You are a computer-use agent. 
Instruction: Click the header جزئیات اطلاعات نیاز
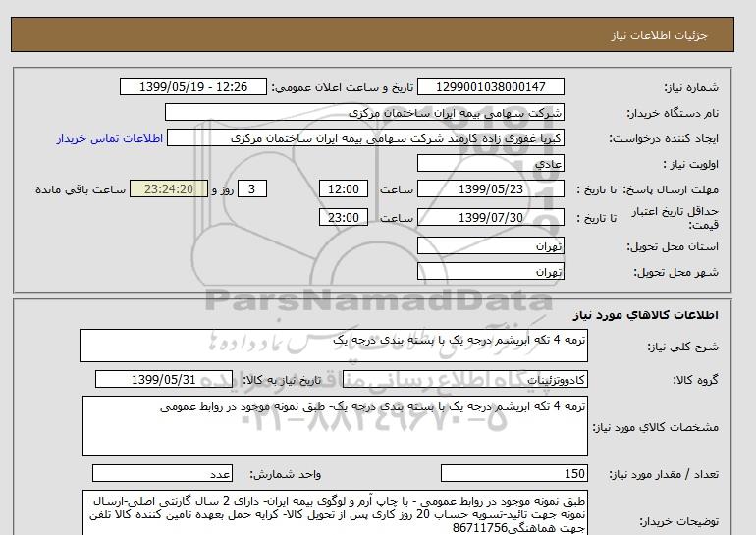[659, 35]
